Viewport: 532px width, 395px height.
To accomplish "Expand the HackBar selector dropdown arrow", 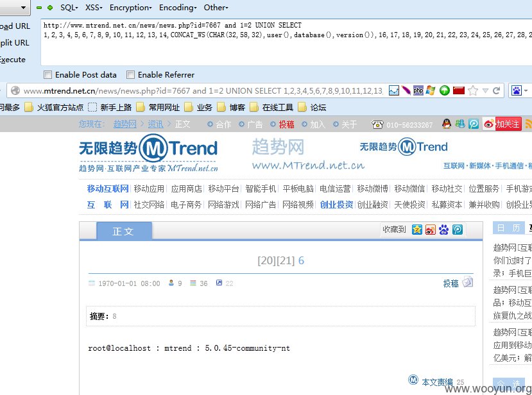I will pyautogui.click(x=23, y=8).
